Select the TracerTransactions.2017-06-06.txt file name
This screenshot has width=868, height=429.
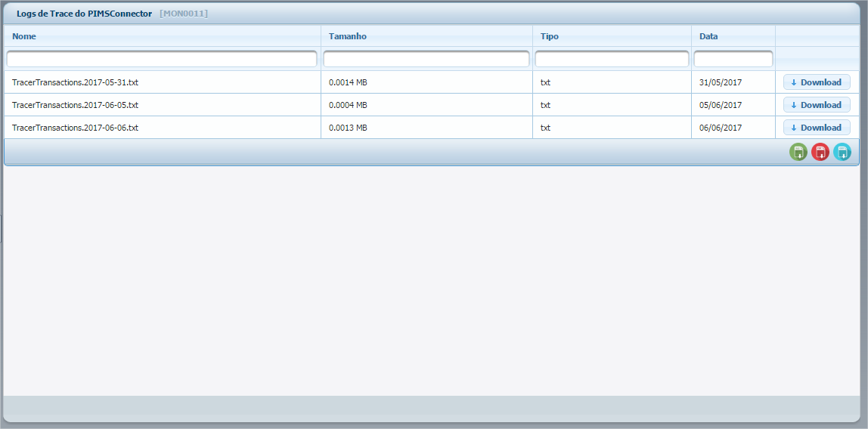[76, 128]
